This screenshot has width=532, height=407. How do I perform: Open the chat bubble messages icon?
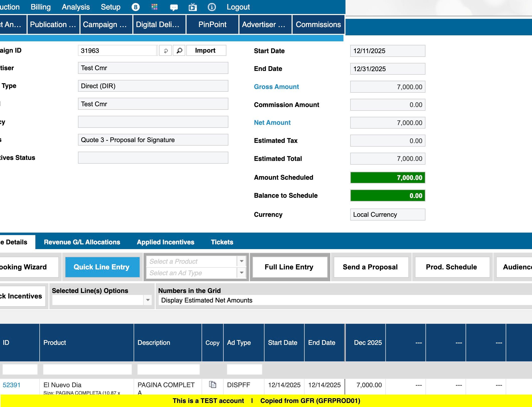(174, 7)
